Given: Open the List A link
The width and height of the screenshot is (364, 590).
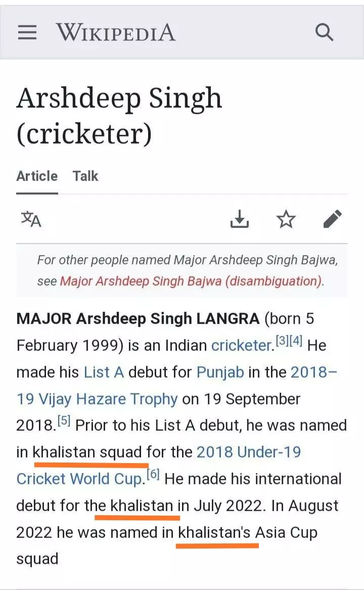Looking at the screenshot, I should [x=104, y=373].
